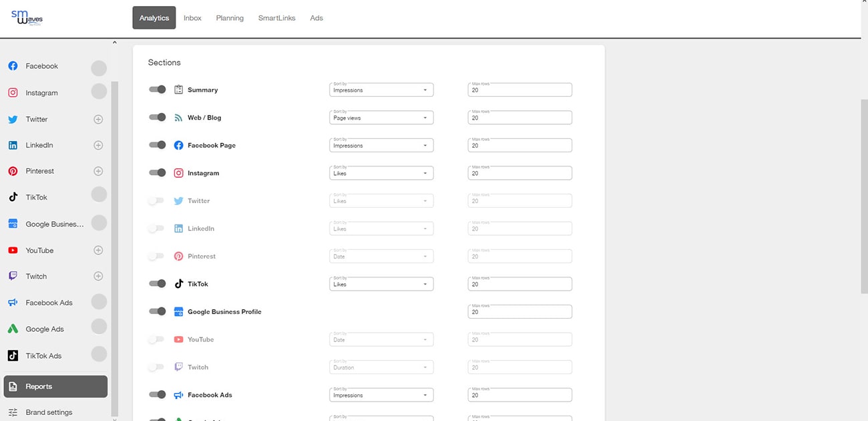Click the Facebook Page section icon

click(x=178, y=145)
